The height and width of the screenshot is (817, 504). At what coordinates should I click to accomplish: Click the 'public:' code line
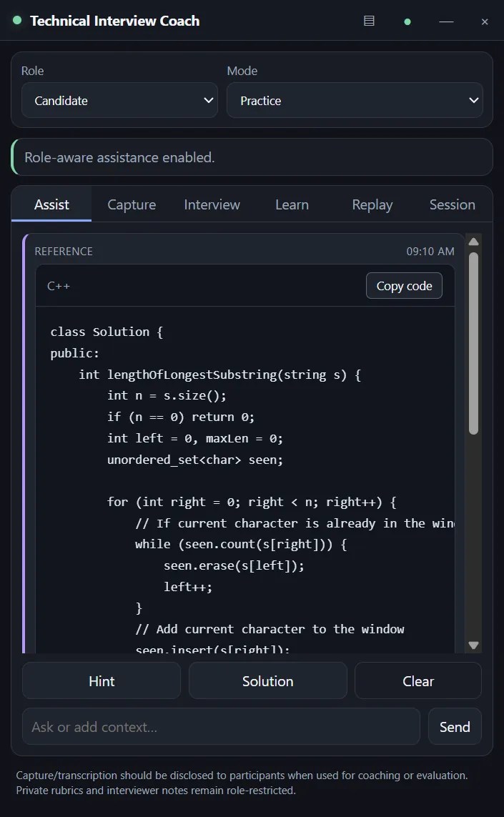click(74, 353)
